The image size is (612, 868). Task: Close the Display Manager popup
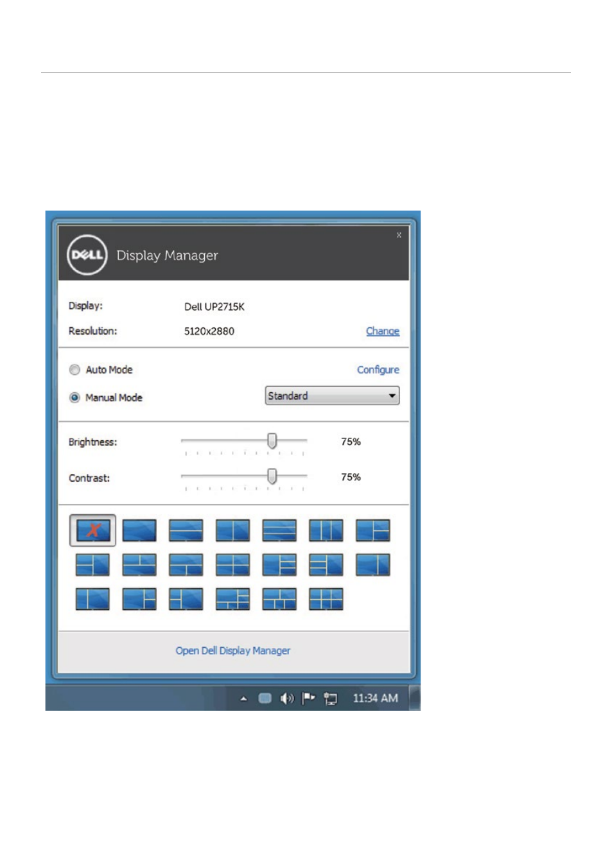coord(399,235)
